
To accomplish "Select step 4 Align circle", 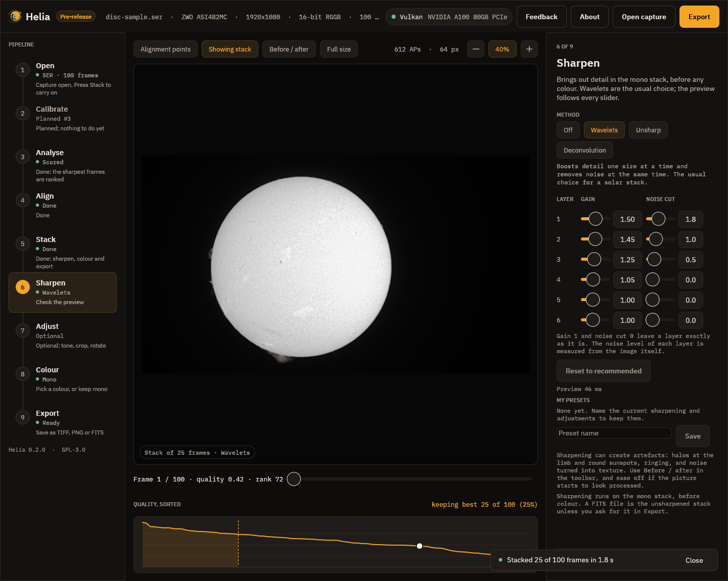I will tap(22, 200).
